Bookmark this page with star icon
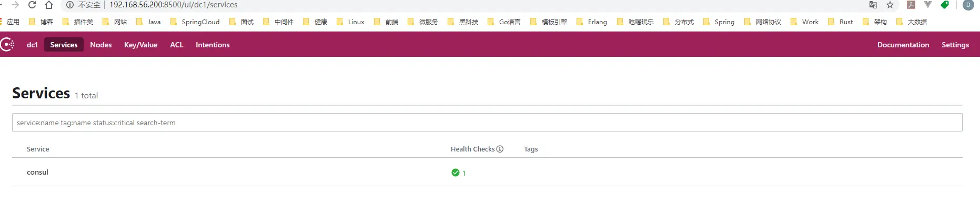Screen dimensions: 980x223 pyautogui.click(x=890, y=5)
